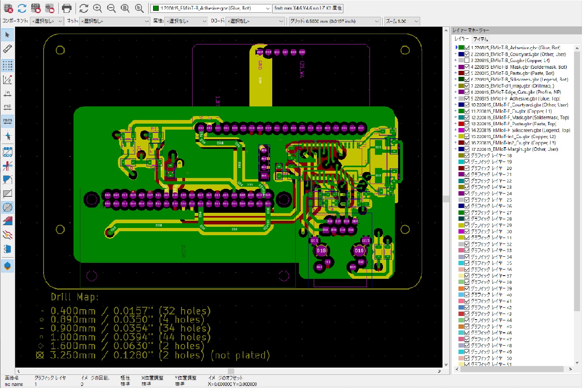Enable visibility of B_Cu.gbr layer checkbox
Image resolution: width=588 pixels, height=392 pixels.
(466, 60)
